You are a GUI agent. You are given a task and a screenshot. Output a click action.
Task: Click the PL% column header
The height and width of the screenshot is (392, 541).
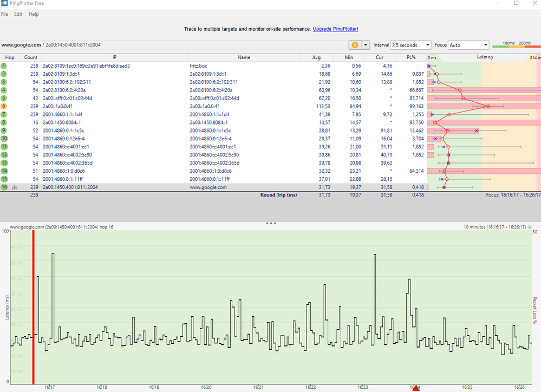[411, 57]
